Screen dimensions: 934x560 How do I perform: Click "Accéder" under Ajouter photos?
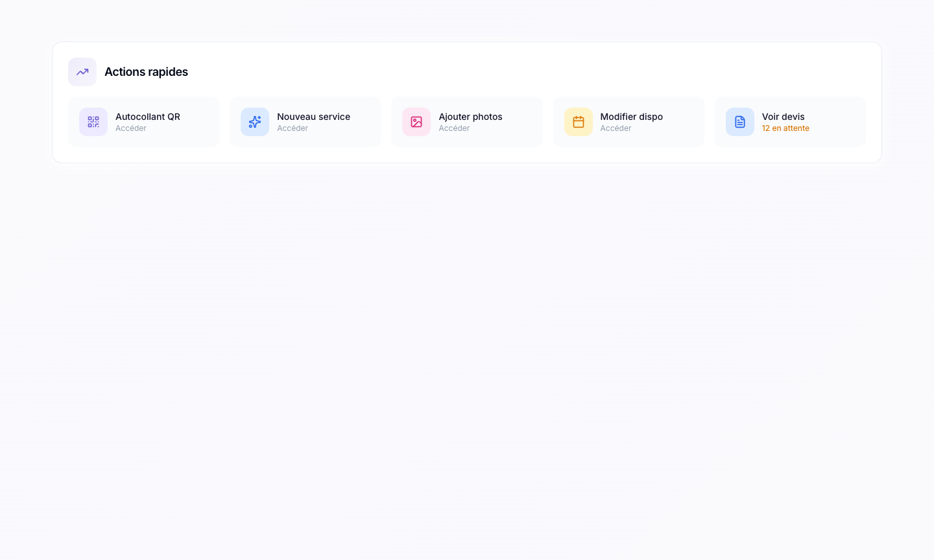[454, 128]
